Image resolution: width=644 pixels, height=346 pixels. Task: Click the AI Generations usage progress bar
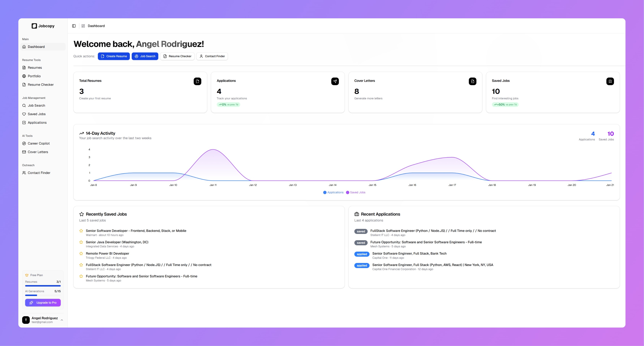pyautogui.click(x=43, y=295)
